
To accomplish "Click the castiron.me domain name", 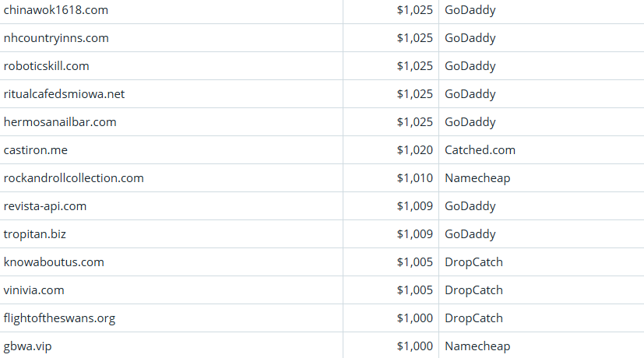I will click(36, 150).
